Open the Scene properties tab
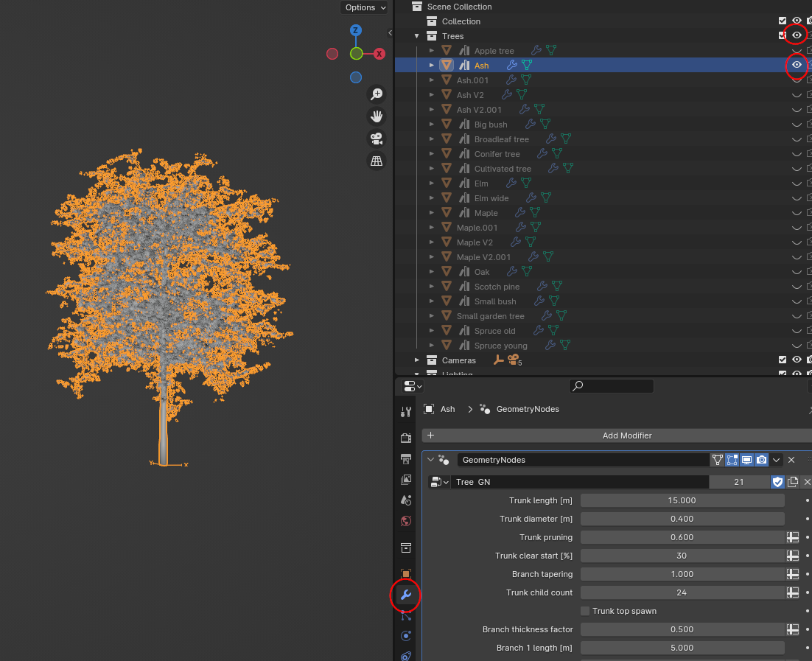Screen dimensions: 812x661 tap(406, 500)
